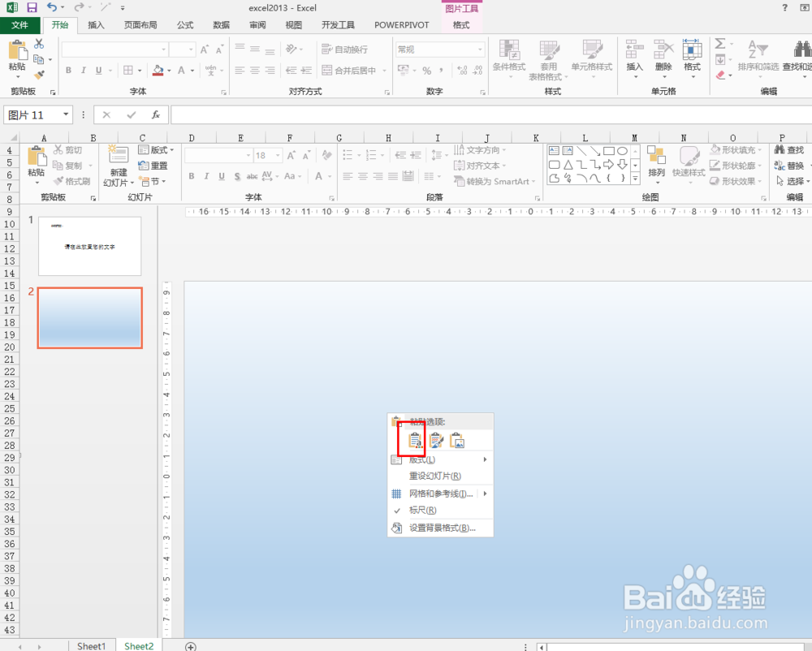This screenshot has width=812, height=651.
Task: Toggle PowerPoint Underline U button
Action: pos(222,176)
